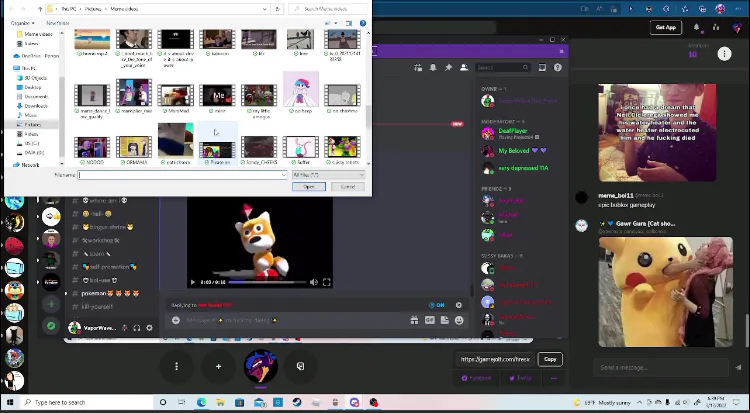Viewport: 750px width, 413px height.
Task: Select Downloads in the dialog navigation pane
Action: [x=36, y=106]
